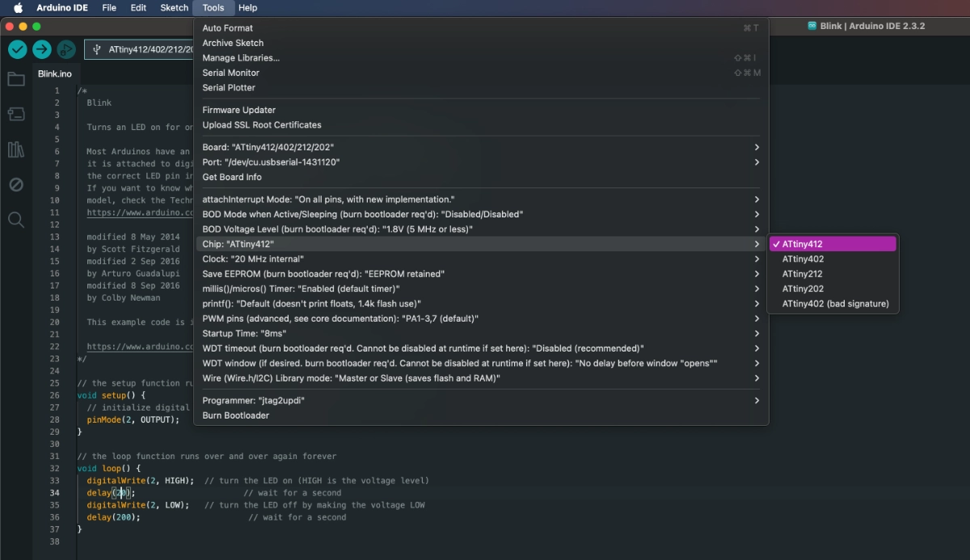Click line number 34 in the gutter
This screenshot has height=560, width=970.
(55, 493)
